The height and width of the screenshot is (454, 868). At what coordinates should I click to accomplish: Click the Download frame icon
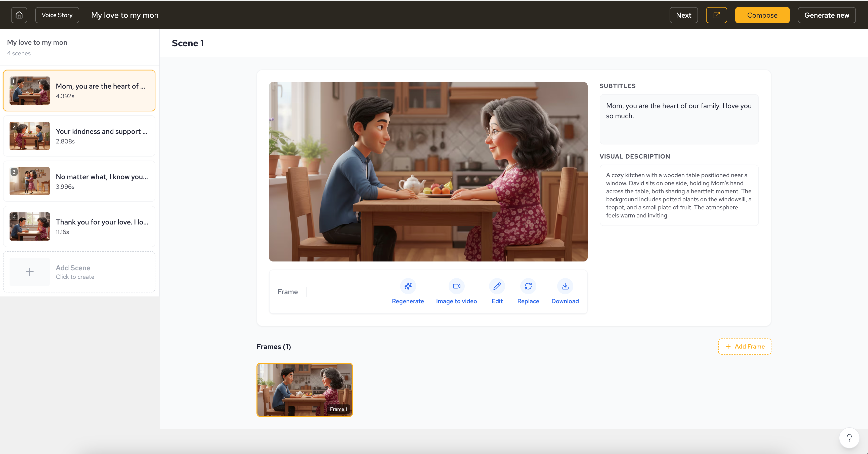pyautogui.click(x=565, y=286)
